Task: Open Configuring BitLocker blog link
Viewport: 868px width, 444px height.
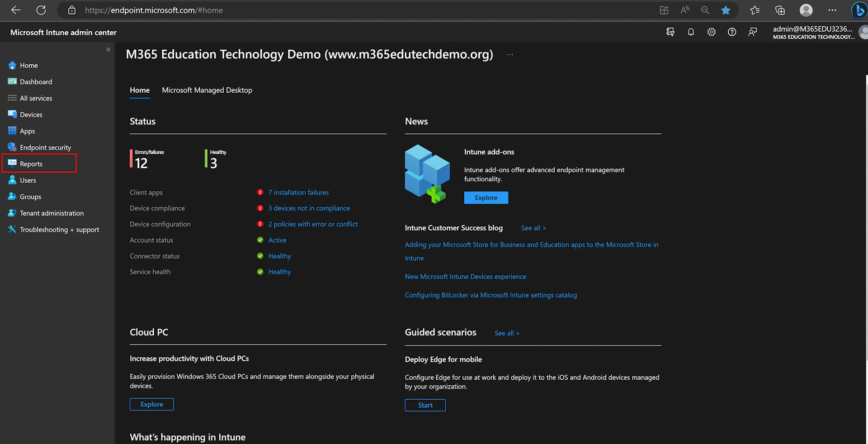Action: pyautogui.click(x=491, y=295)
